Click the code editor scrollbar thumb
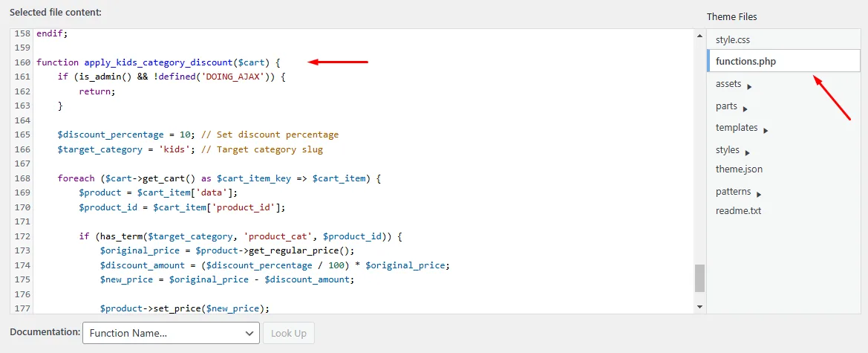 (x=699, y=278)
